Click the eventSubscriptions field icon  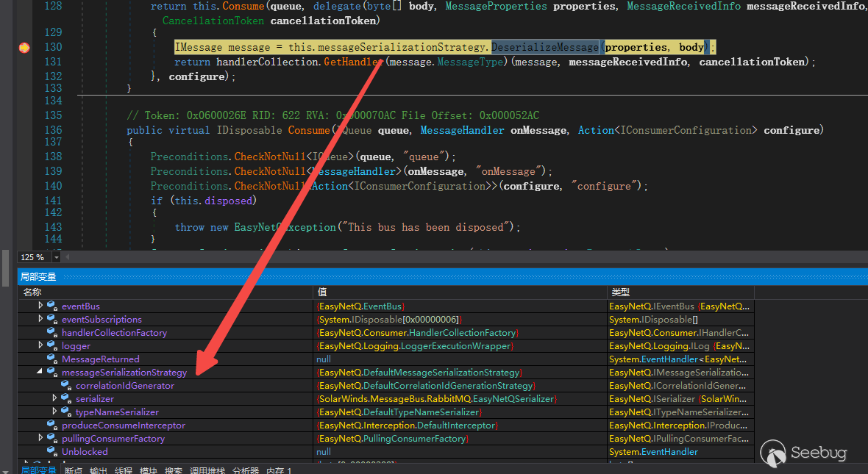click(x=52, y=319)
